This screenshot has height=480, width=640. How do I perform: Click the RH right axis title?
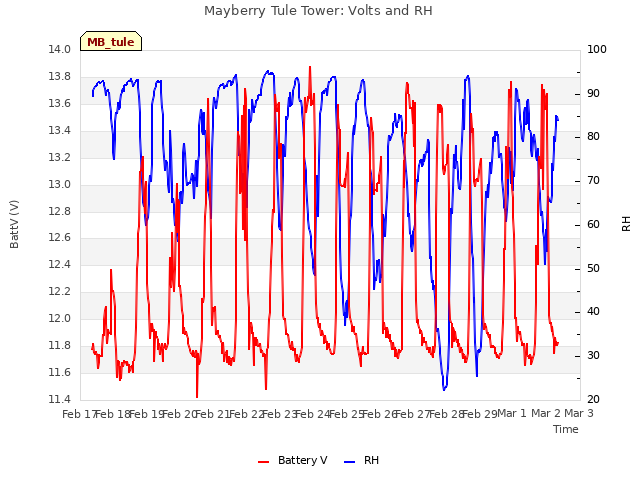tap(626, 224)
